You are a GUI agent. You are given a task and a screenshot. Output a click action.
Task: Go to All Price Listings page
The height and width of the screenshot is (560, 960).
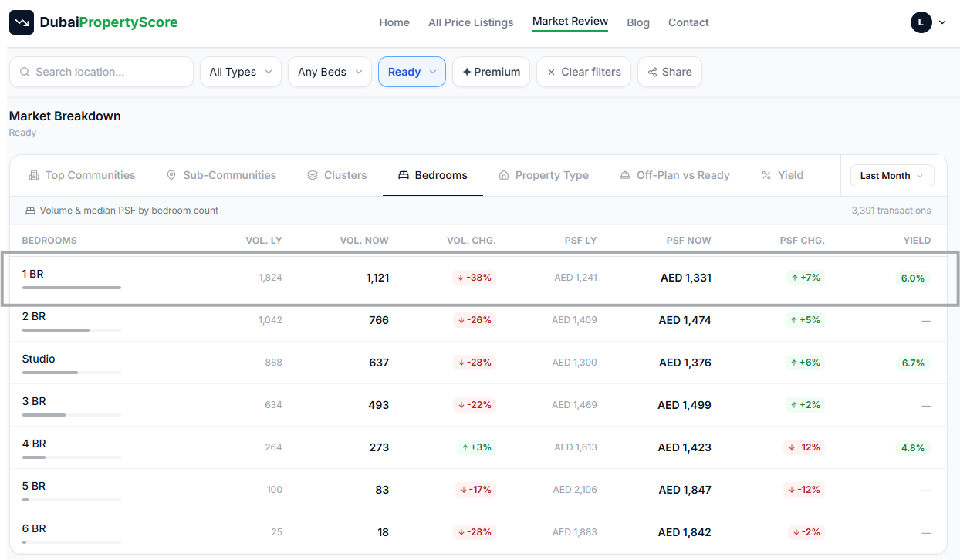pyautogui.click(x=471, y=22)
